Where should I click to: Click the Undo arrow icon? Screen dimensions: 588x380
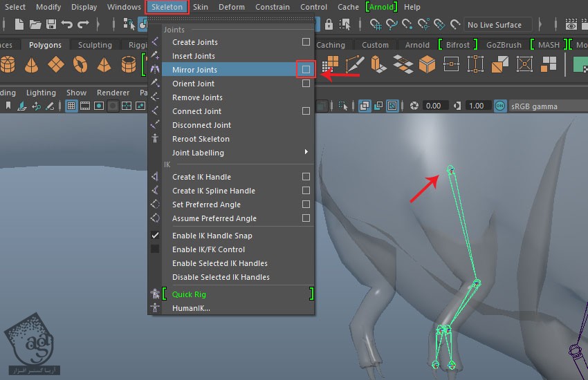pos(67,25)
